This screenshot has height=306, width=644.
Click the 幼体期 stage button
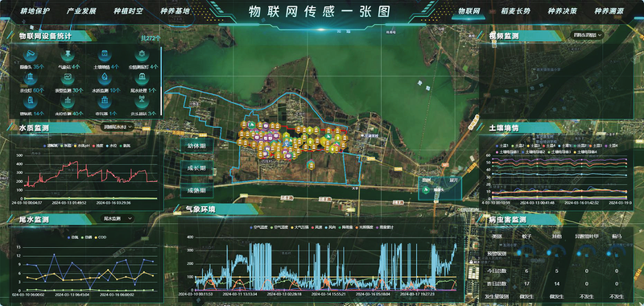click(197, 146)
